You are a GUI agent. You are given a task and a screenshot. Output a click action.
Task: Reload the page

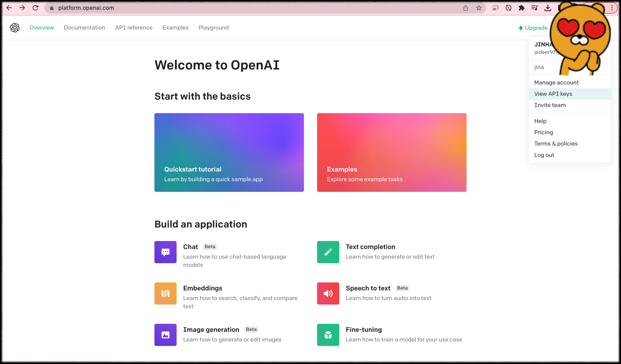click(x=35, y=8)
